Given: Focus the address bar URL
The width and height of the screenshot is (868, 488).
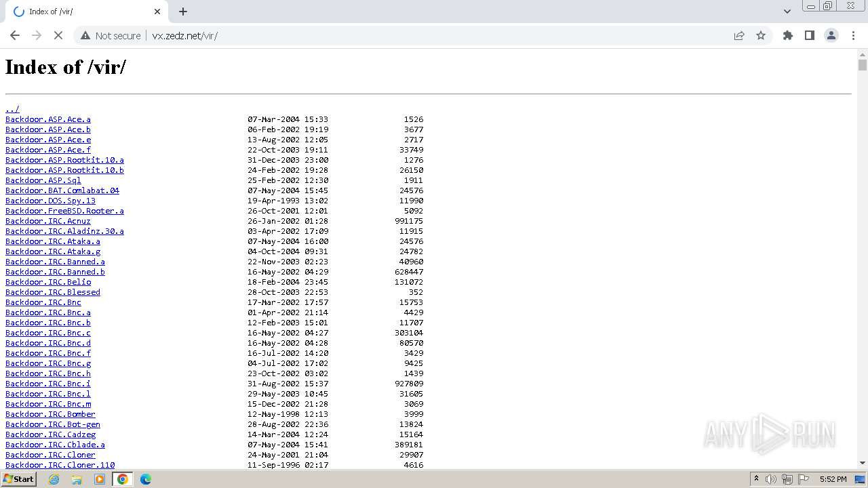Looking at the screenshot, I should click(x=184, y=35).
